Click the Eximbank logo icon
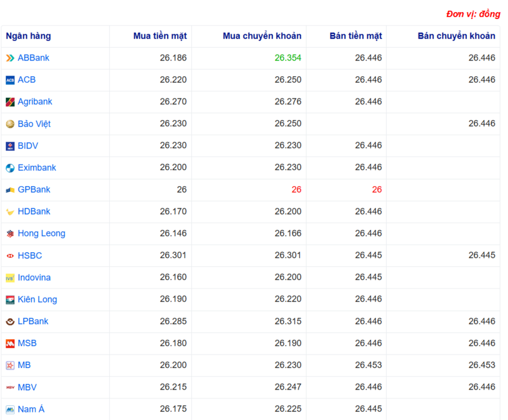The width and height of the screenshot is (508, 420). pos(10,168)
